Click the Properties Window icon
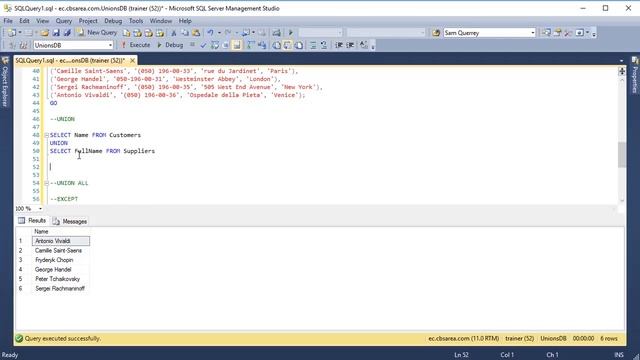Viewport: 640px width, 360px height. 557,33
